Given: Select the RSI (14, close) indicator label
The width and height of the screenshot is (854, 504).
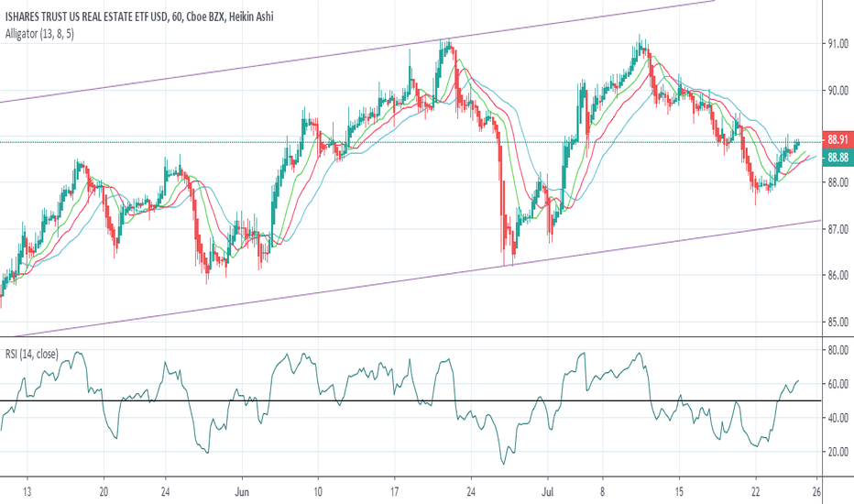Looking at the screenshot, I should [x=31, y=354].
